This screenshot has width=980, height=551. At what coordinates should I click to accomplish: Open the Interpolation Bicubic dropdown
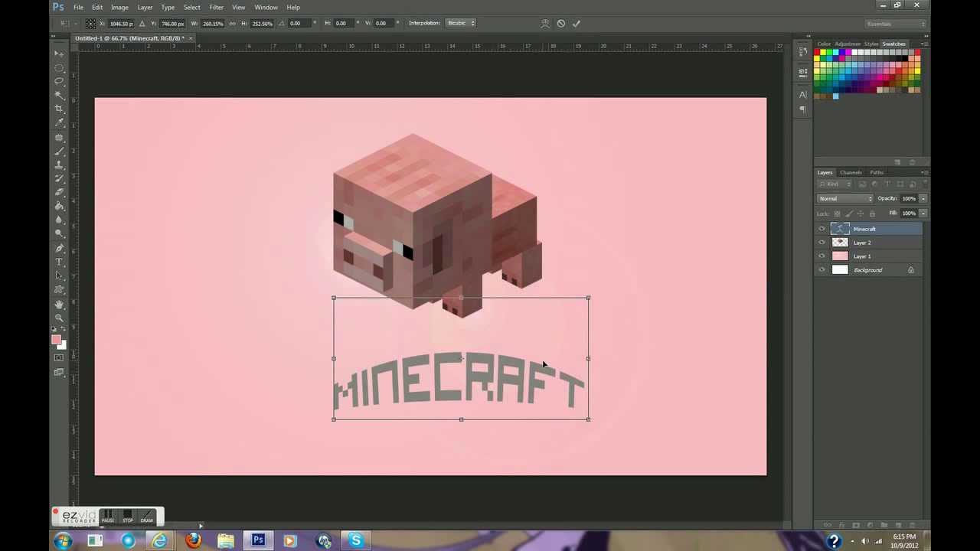(462, 23)
